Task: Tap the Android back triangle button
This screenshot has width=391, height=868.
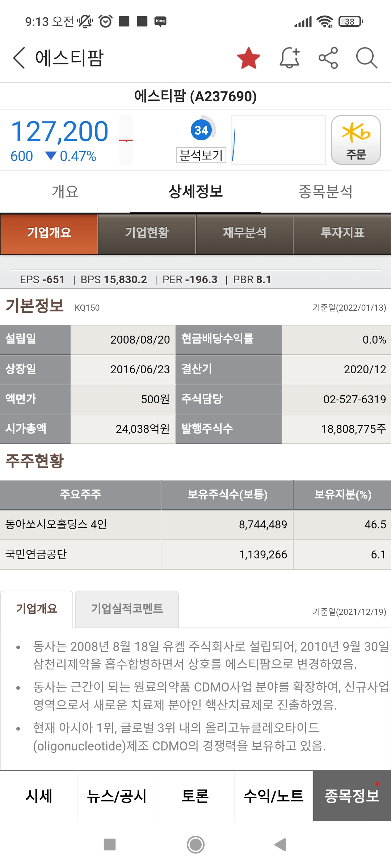Action: 280,844
